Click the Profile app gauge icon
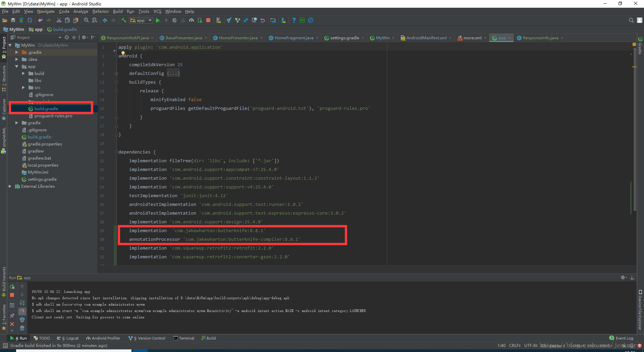 pos(192,20)
